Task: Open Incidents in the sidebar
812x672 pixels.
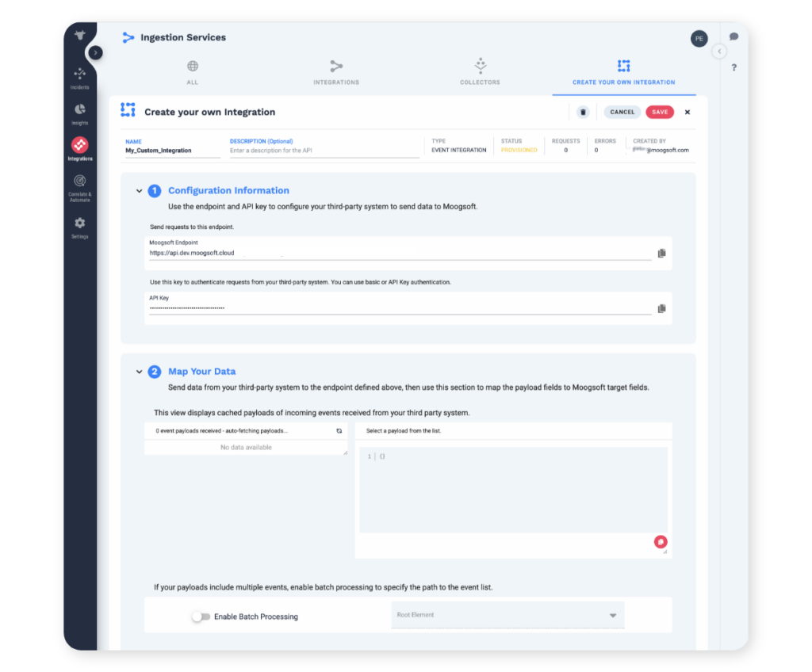Action: pyautogui.click(x=79, y=76)
